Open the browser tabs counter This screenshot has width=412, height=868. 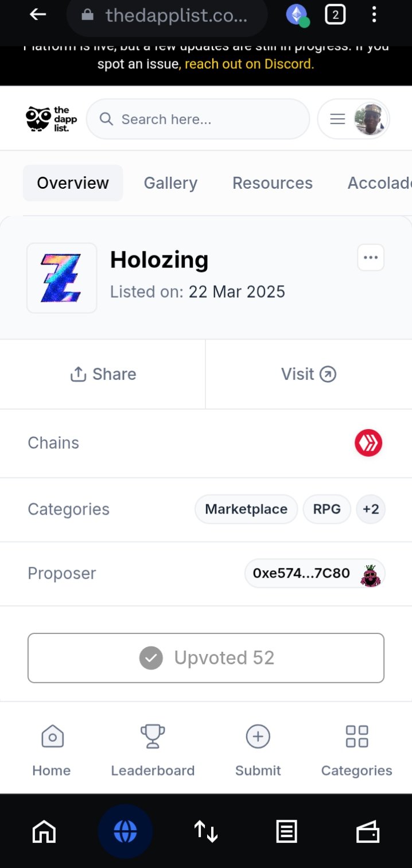335,15
